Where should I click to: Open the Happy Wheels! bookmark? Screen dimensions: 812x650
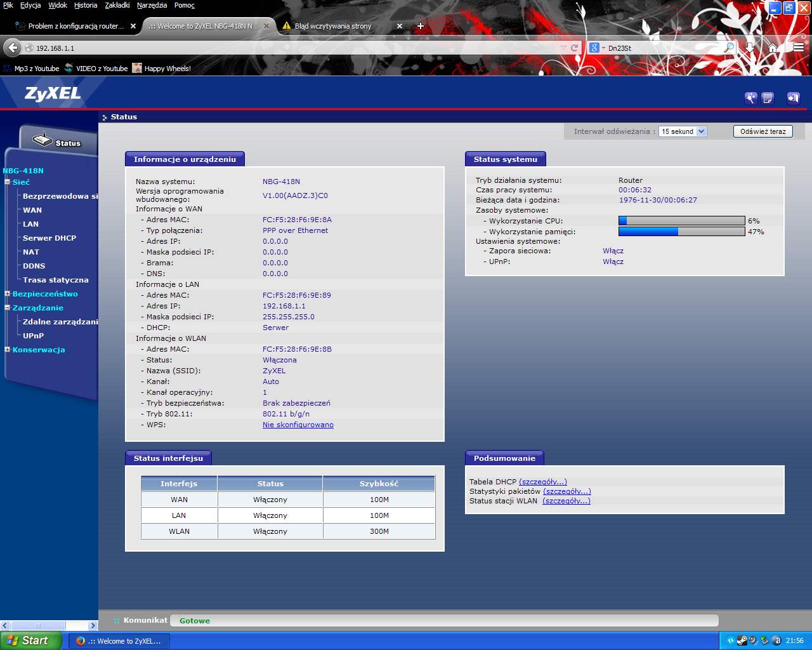161,69
